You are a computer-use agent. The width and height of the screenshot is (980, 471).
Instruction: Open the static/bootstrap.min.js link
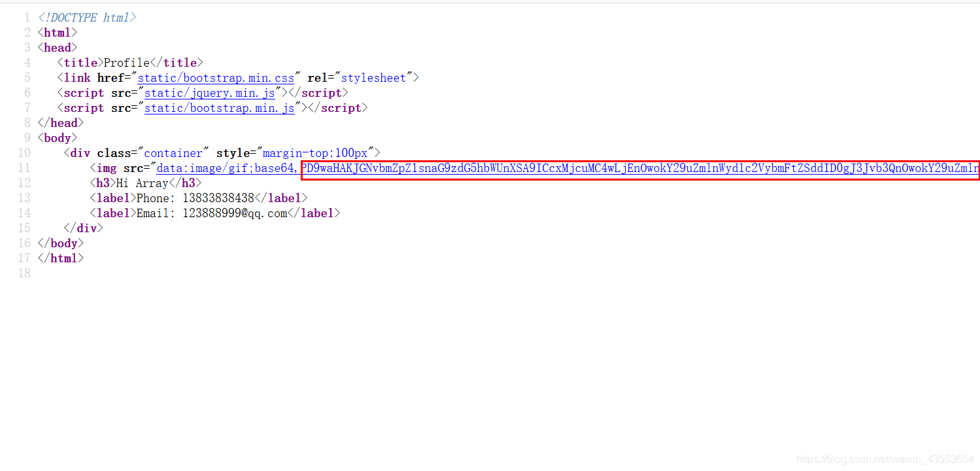(x=219, y=108)
